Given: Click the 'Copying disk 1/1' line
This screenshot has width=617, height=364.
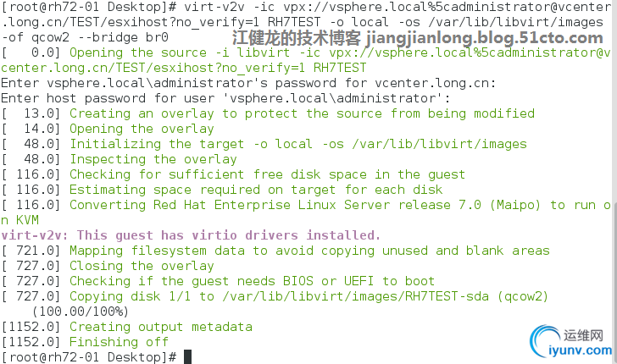Looking at the screenshot, I should (308, 296).
